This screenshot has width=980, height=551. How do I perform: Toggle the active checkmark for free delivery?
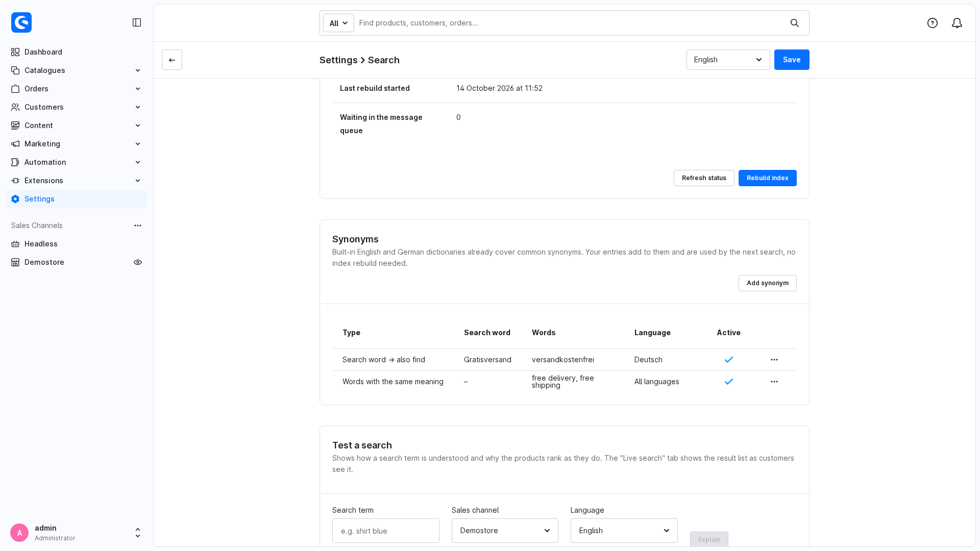(729, 382)
